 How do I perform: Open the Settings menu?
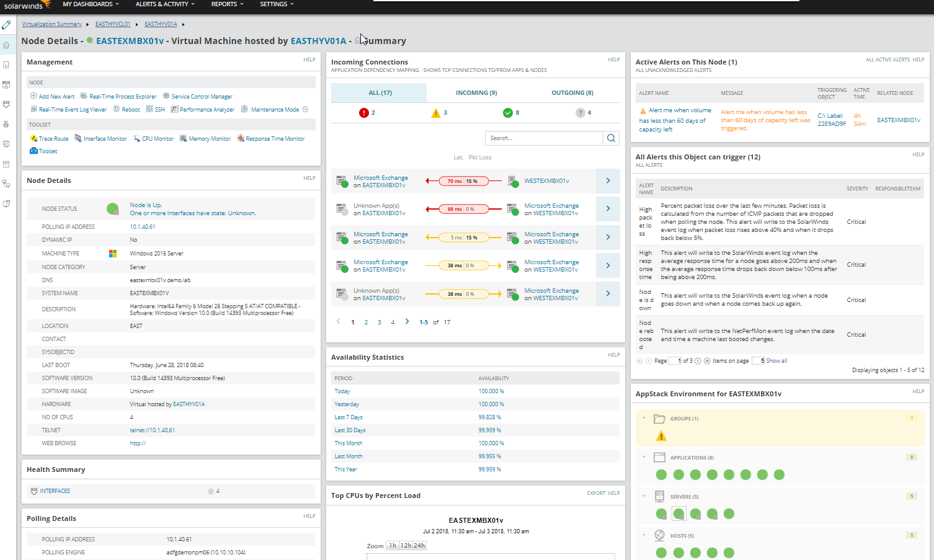[x=277, y=4]
